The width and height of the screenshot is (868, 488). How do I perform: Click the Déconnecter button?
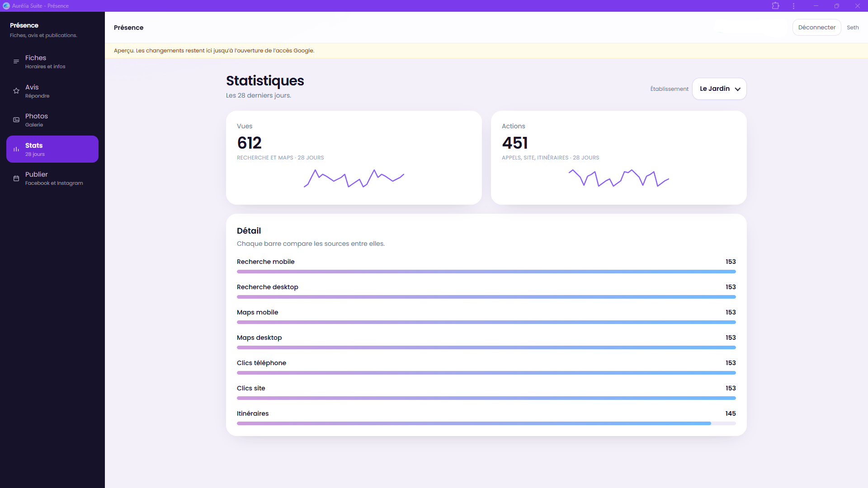click(816, 28)
